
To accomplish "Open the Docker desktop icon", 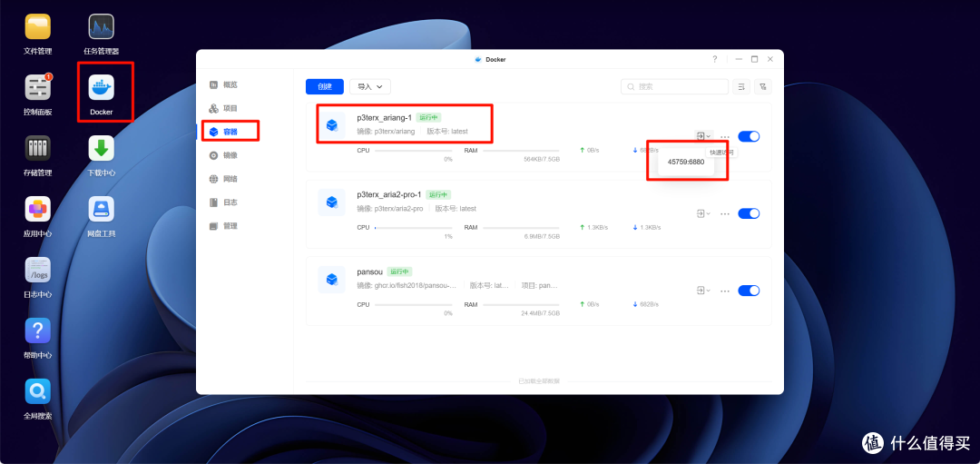I will click(102, 87).
